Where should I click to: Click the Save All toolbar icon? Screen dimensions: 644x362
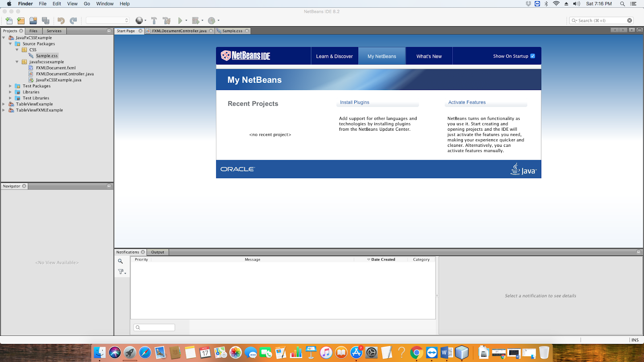(x=45, y=21)
